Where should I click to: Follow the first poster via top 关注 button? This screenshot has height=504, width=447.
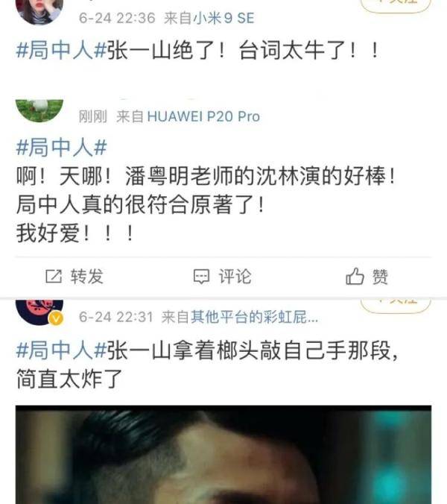(x=396, y=4)
